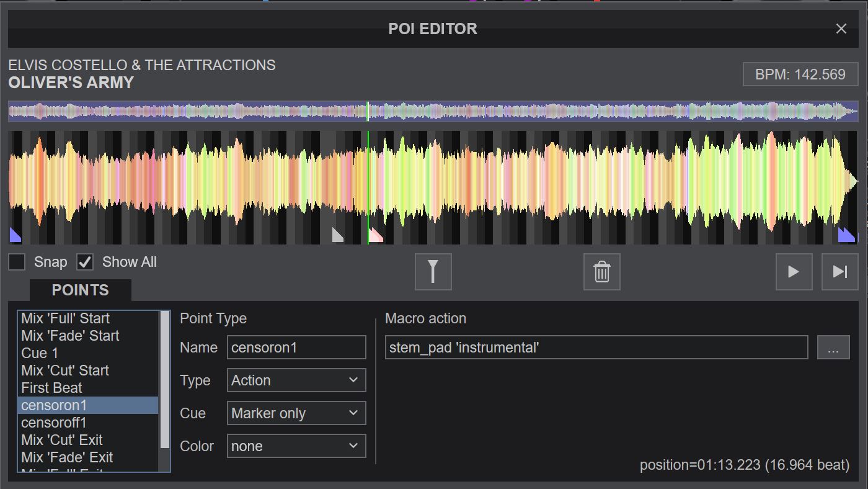Select Cue 1 in points list
This screenshot has height=489, width=868.
click(x=88, y=353)
